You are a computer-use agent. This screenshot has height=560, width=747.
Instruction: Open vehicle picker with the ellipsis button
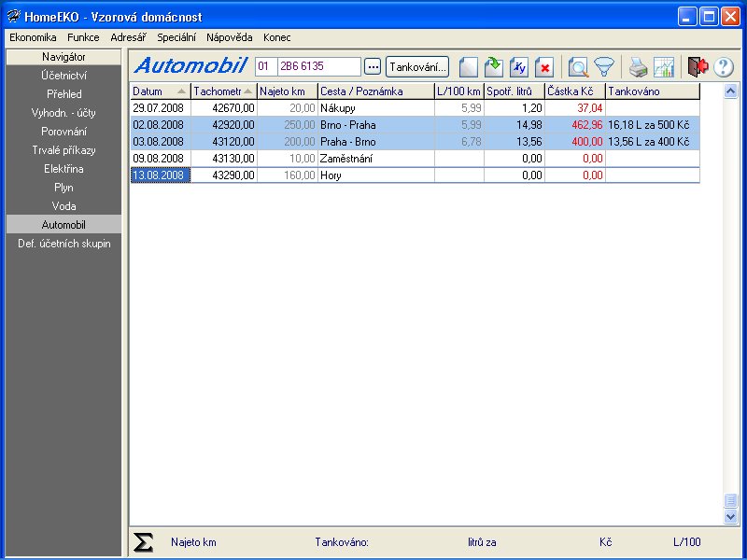(373, 67)
